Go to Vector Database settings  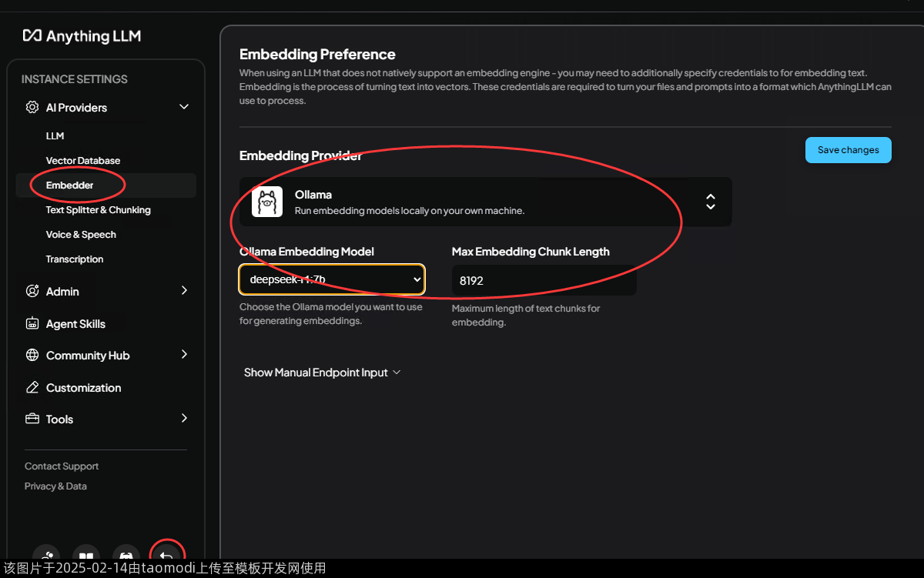click(83, 161)
